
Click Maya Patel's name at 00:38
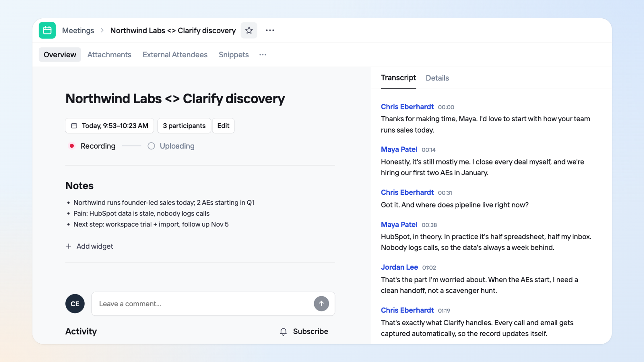point(399,225)
